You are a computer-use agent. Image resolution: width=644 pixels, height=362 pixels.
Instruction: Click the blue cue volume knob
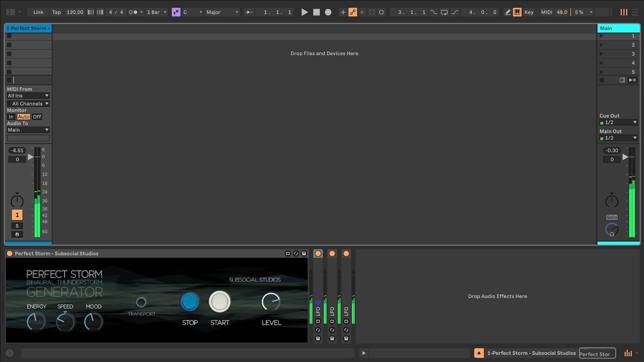pyautogui.click(x=612, y=230)
